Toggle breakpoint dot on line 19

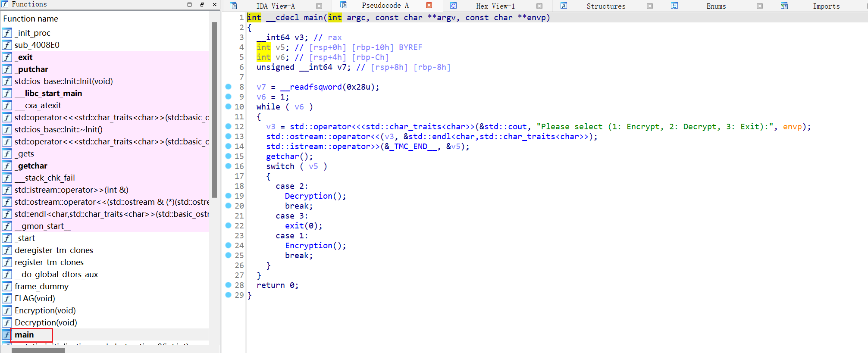tap(229, 196)
